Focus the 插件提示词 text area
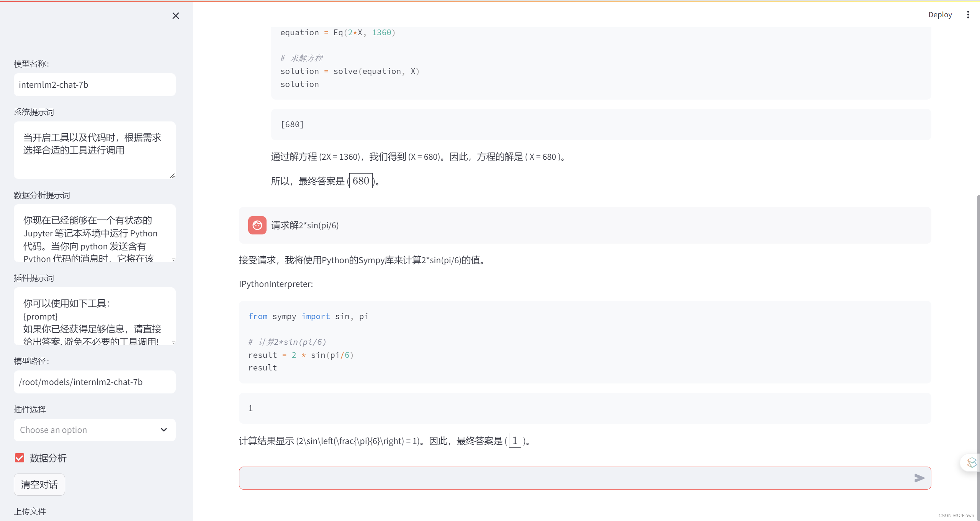The width and height of the screenshot is (980, 521). point(95,316)
